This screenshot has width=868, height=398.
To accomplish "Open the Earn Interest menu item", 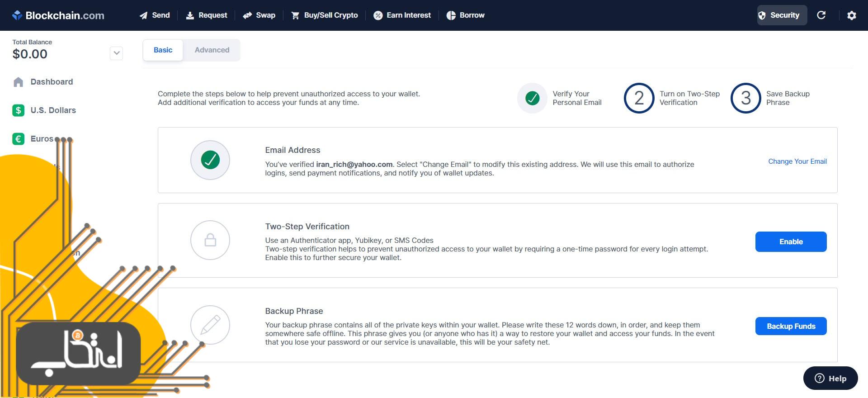I will [x=402, y=15].
